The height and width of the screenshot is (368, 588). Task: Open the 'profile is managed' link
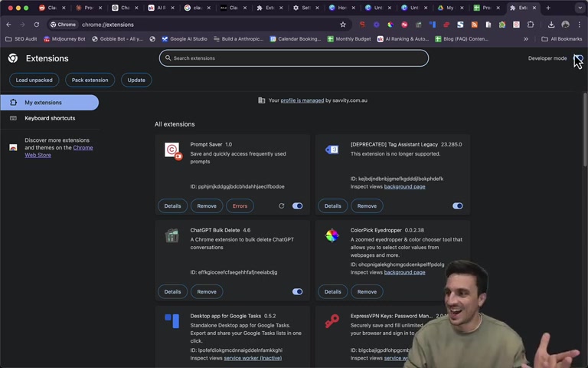(302, 100)
